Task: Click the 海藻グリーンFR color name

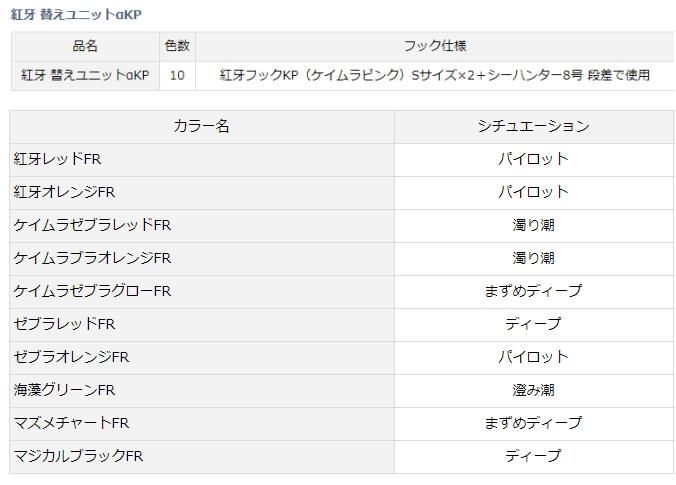Action: point(65,390)
